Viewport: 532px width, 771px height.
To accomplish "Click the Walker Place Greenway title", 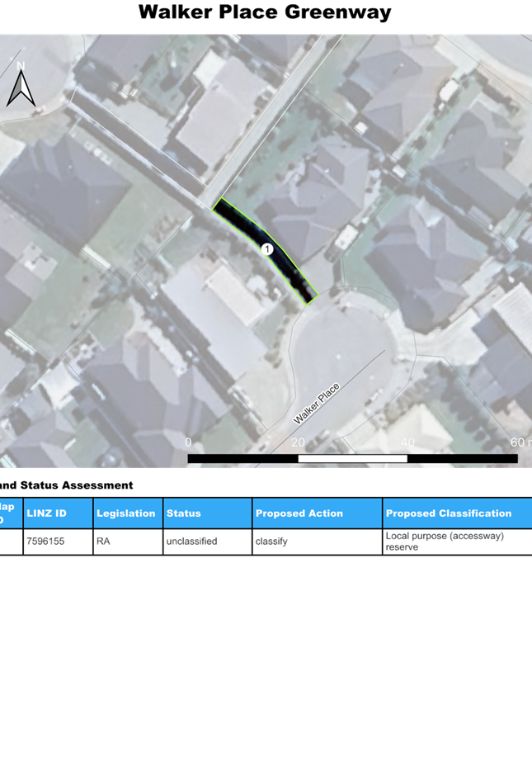I will tap(265, 12).
